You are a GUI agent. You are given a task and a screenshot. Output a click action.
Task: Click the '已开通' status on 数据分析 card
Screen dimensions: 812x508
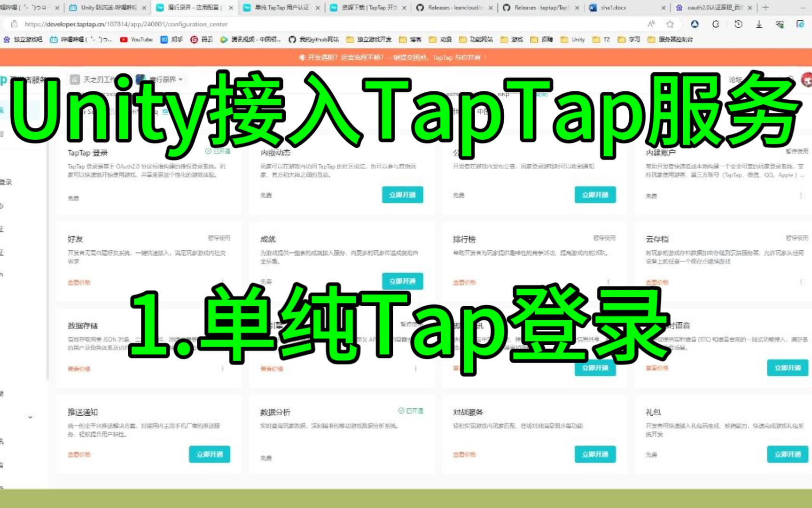(411, 411)
